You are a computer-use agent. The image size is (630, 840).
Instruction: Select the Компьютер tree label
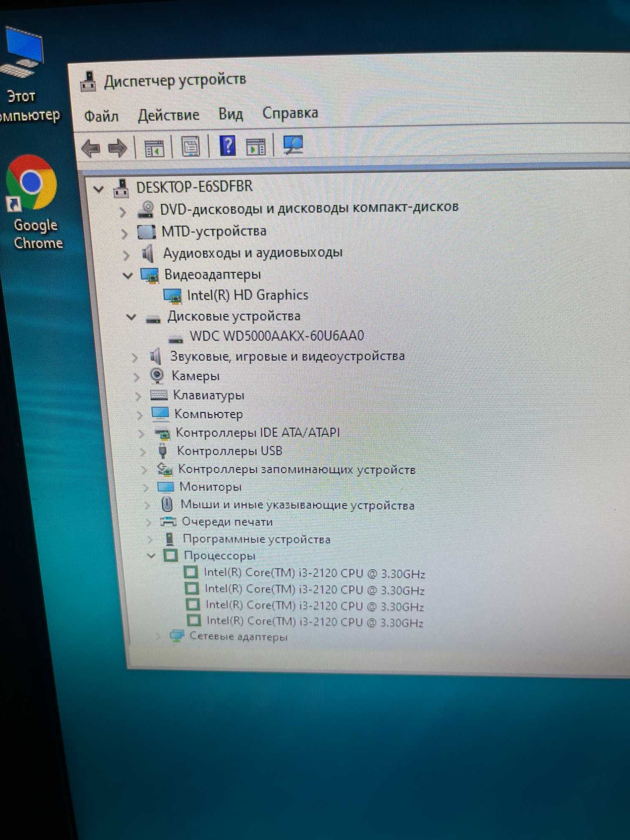click(x=208, y=414)
